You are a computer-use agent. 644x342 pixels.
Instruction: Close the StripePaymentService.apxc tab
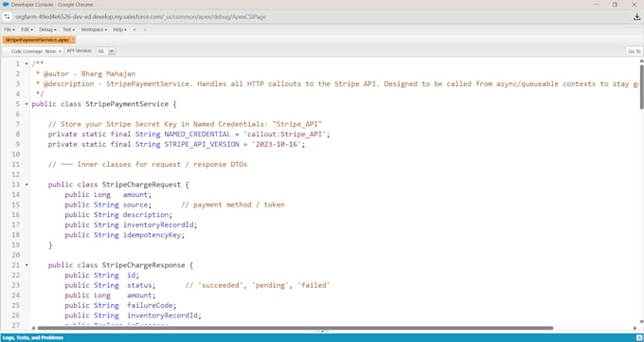pos(73,40)
